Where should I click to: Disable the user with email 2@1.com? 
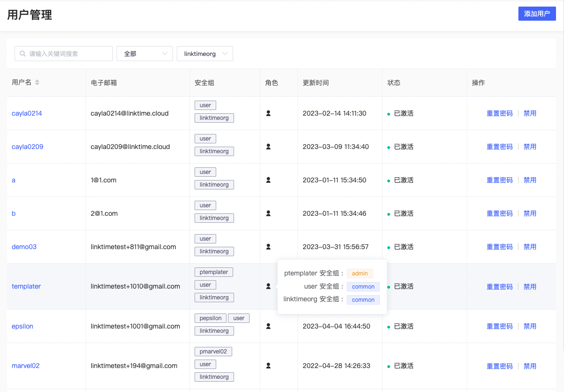coord(530,213)
